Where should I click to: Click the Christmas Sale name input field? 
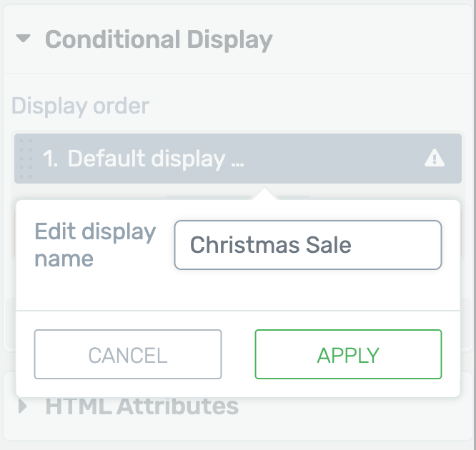[x=308, y=245]
